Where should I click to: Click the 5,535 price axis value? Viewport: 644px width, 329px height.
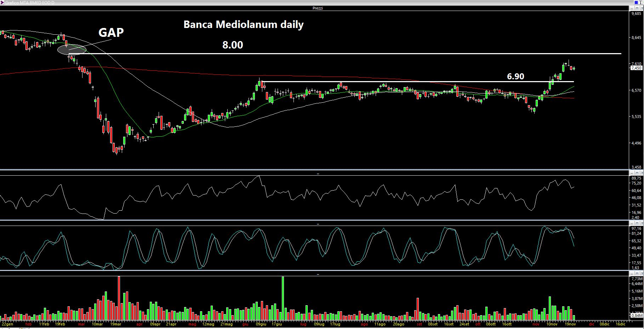coord(636,117)
